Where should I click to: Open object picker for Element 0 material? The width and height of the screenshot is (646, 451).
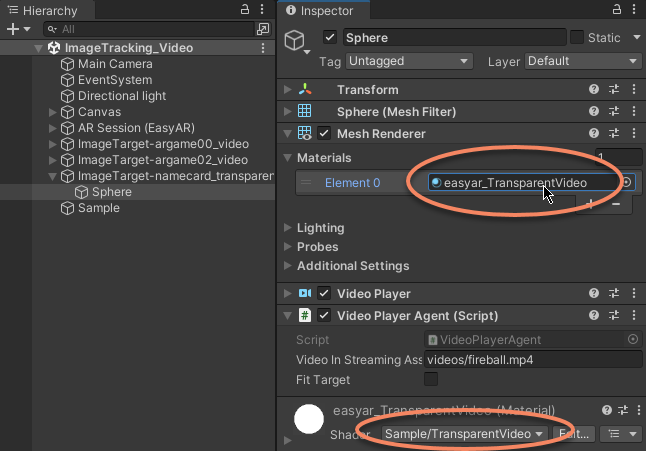pos(628,183)
